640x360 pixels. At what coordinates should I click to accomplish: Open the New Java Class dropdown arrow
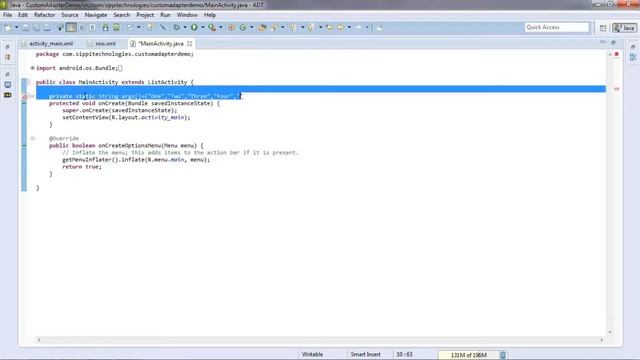pos(252,27)
